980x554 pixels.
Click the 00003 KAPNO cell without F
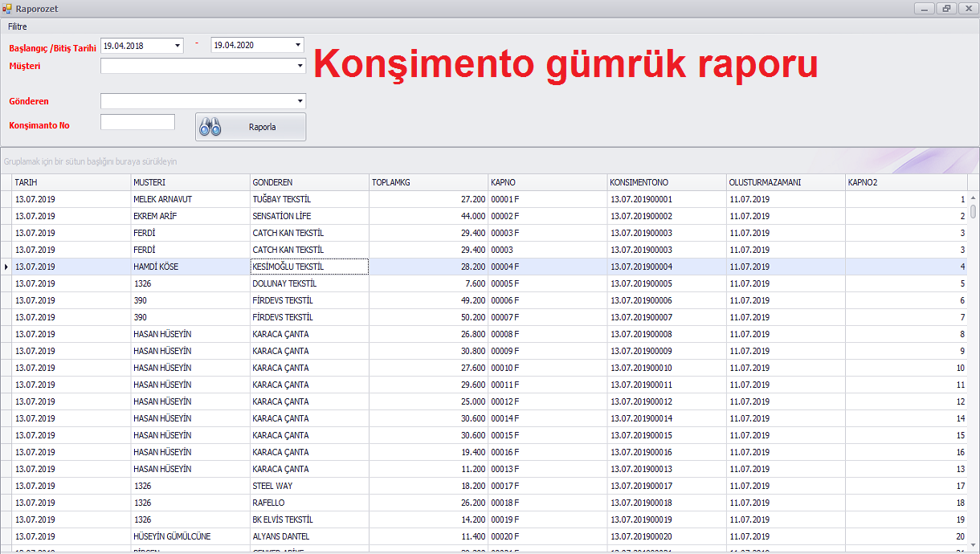tap(548, 250)
